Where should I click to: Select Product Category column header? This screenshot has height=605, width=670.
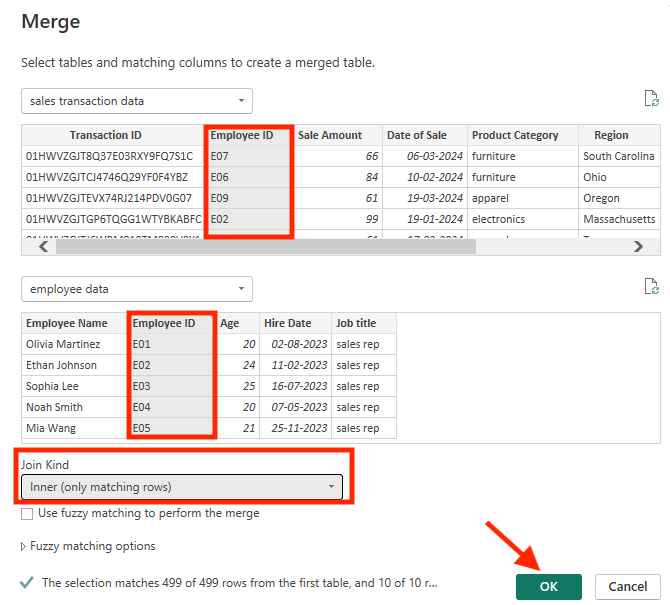point(523,135)
